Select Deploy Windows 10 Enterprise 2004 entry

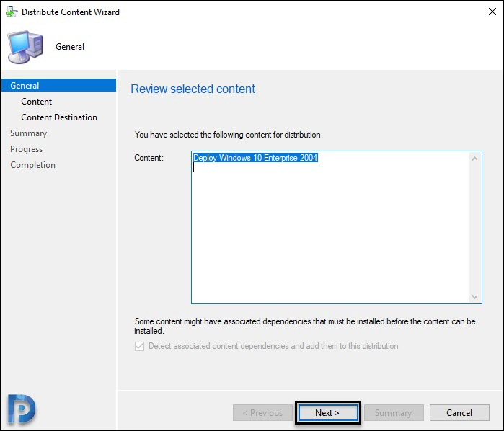click(255, 158)
